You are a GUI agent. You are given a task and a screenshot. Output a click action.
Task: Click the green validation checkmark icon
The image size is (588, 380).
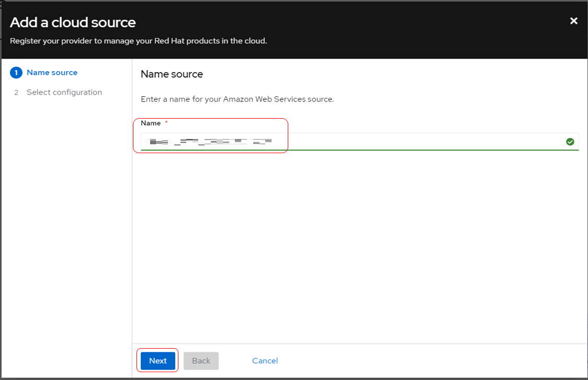coord(570,142)
